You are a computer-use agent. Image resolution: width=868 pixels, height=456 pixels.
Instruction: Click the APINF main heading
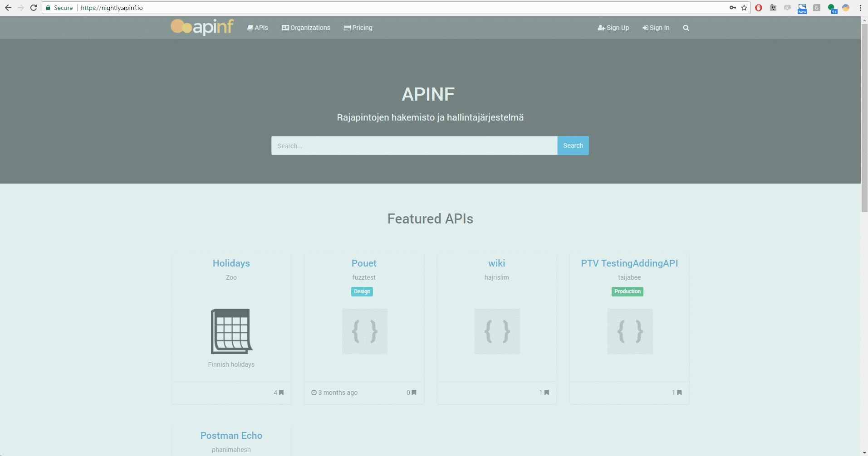click(428, 94)
